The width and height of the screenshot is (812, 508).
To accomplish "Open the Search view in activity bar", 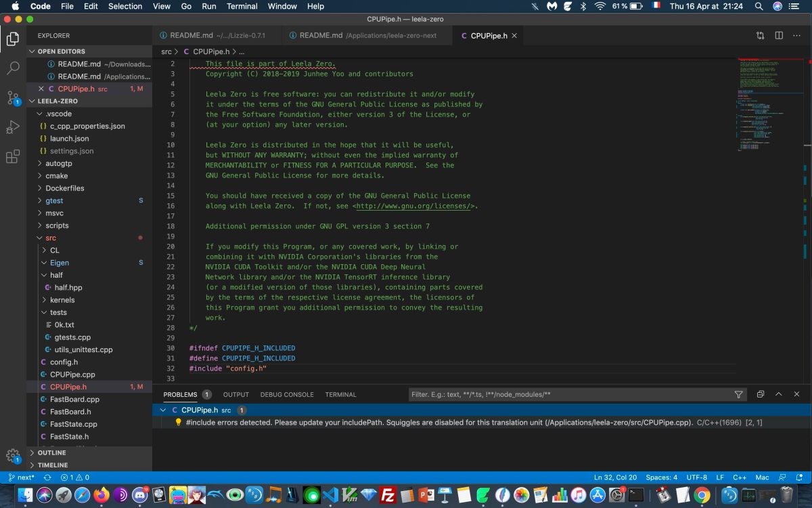I will point(13,68).
